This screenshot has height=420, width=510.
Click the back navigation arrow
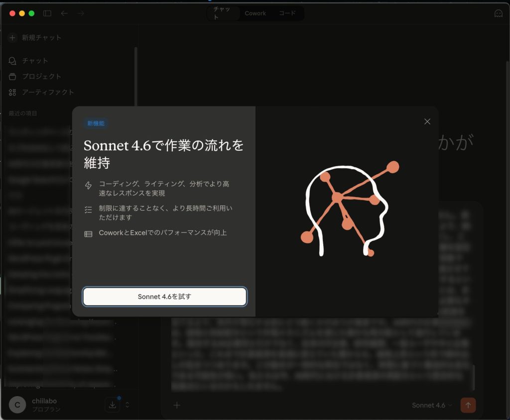click(x=64, y=13)
